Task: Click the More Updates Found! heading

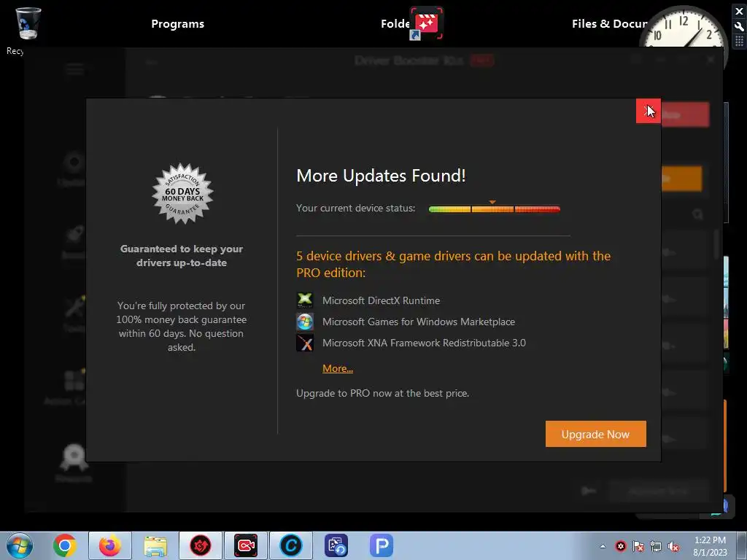Action: (381, 176)
